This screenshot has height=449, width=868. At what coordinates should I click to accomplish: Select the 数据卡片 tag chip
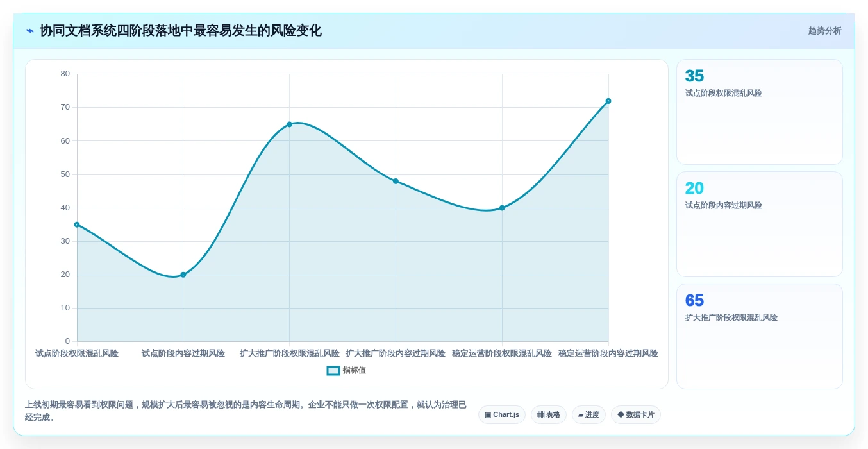coord(636,415)
